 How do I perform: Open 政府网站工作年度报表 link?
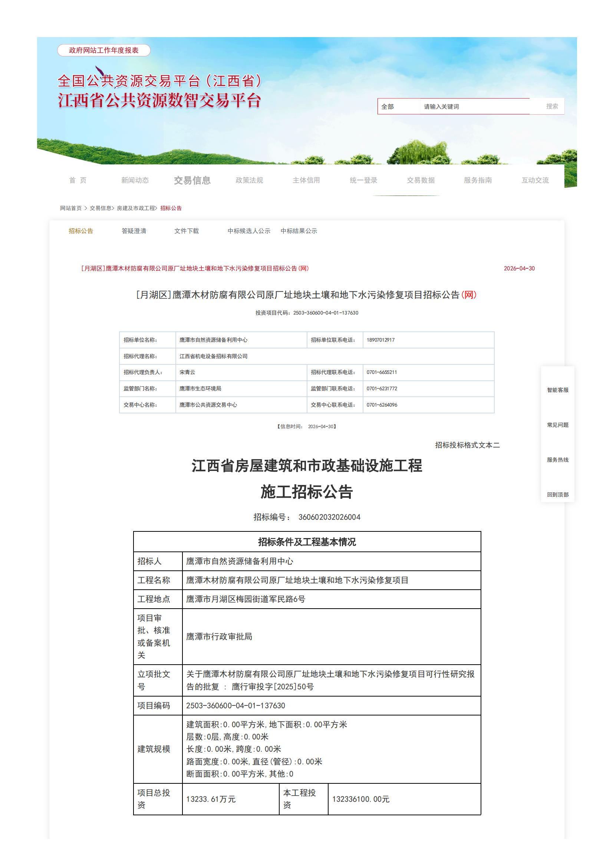coord(104,50)
